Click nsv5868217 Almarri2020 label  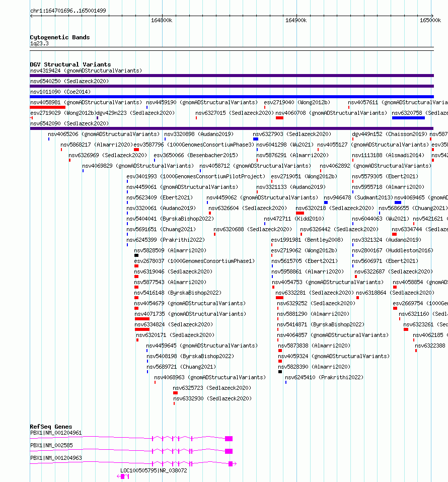pos(97,145)
